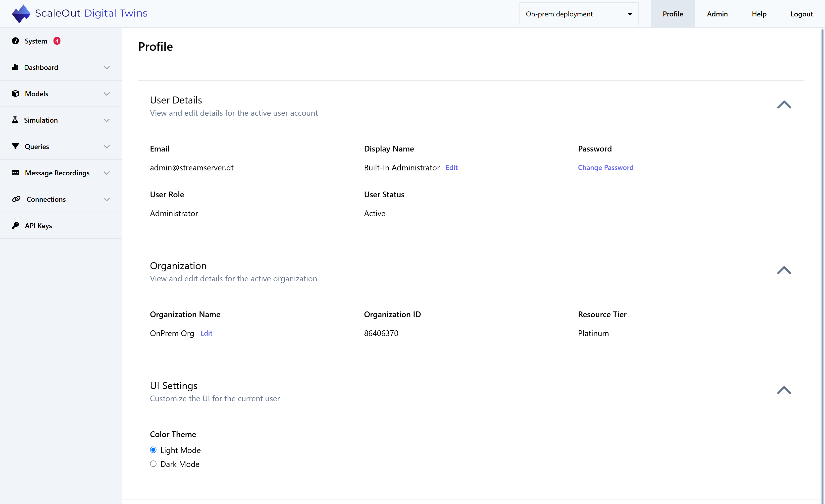Collapse the UI Settings section
This screenshot has height=504, width=825.
click(x=784, y=390)
